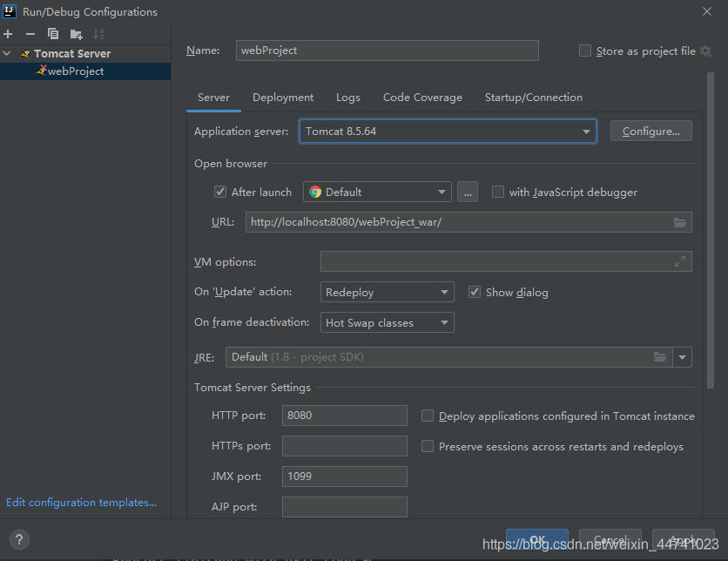Close the Run/Debug Configurations dialog
Viewport: 728px width, 561px height.
point(706,11)
